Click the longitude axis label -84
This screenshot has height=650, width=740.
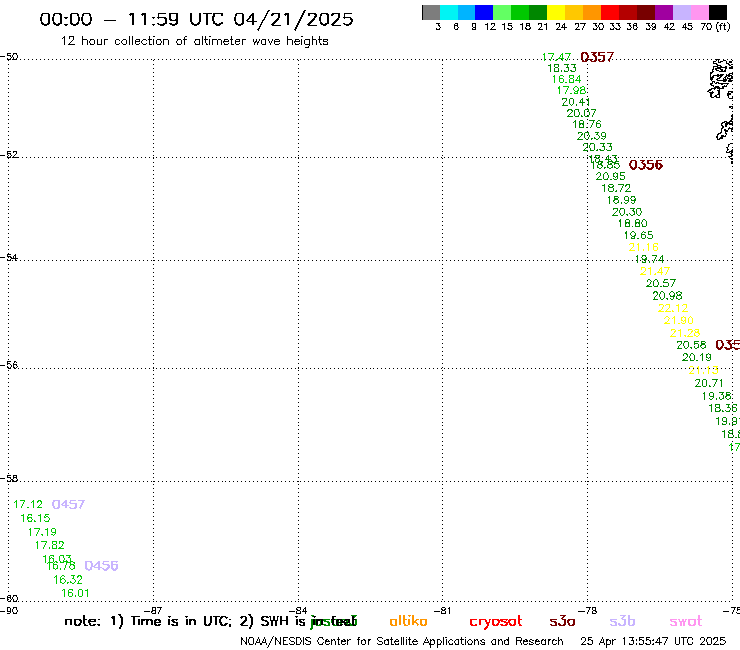pos(298,610)
